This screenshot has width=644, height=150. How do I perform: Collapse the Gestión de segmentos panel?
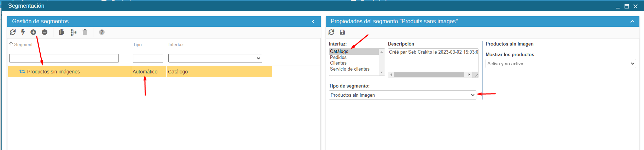coord(313,22)
